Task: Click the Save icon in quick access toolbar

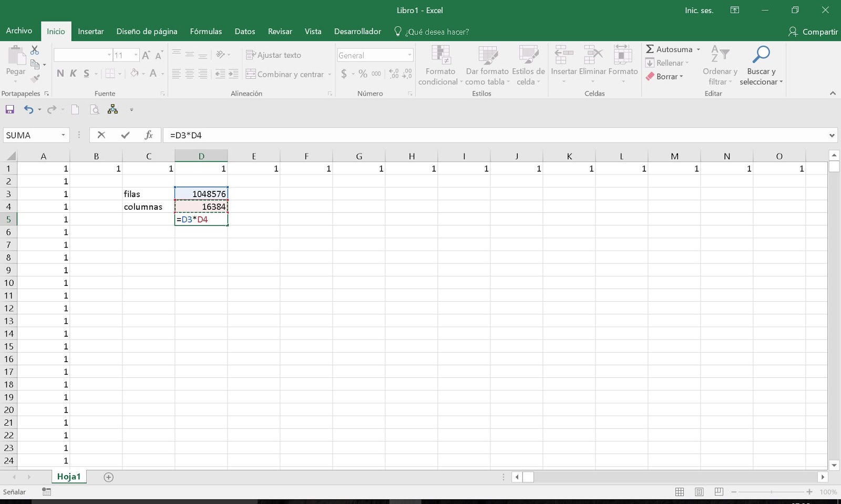Action: [x=9, y=109]
